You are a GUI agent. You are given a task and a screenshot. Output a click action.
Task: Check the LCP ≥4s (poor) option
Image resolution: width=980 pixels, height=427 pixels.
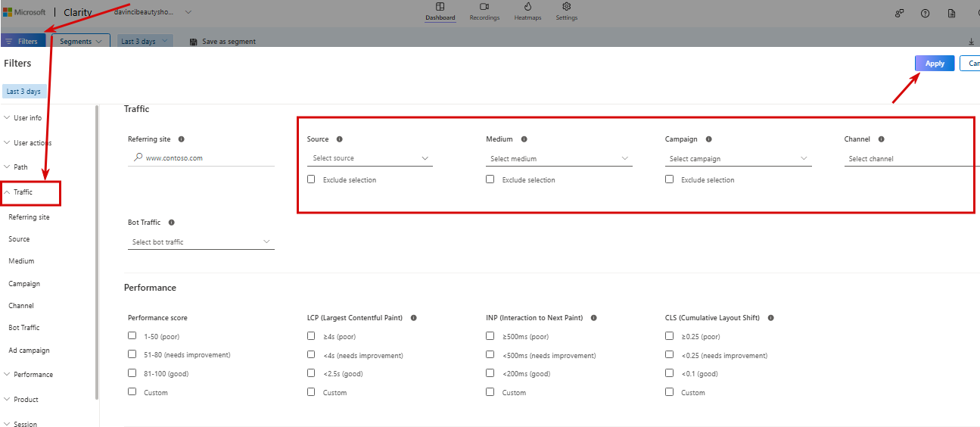click(311, 335)
